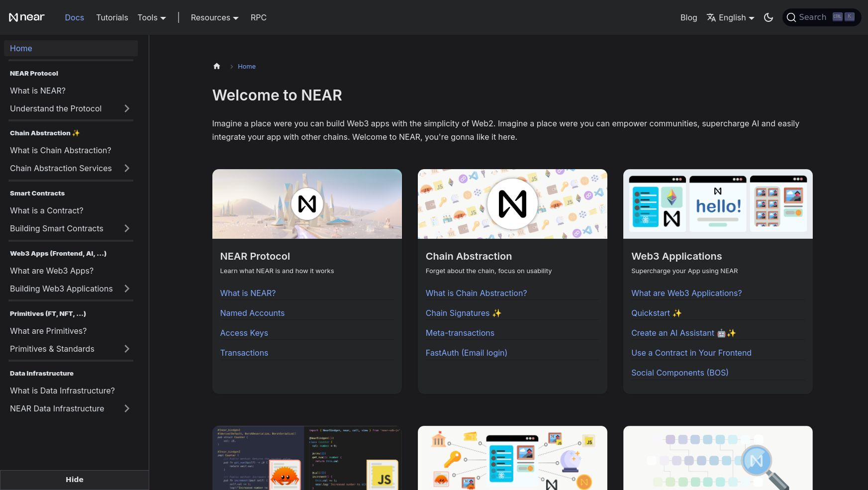Open the RPC nav item
This screenshot has width=868, height=490.
259,17
